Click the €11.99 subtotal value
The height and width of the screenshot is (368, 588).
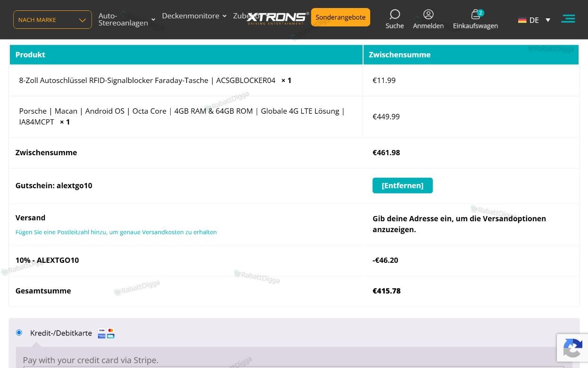pyautogui.click(x=384, y=81)
